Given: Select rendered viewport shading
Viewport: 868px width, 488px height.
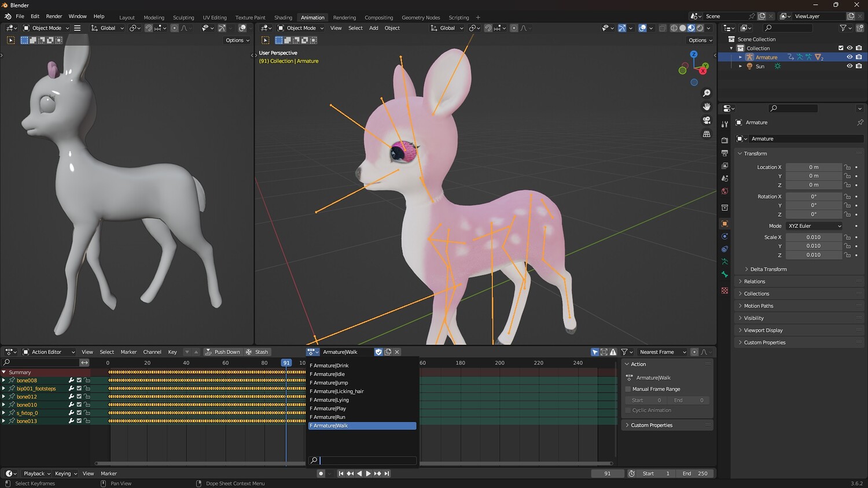Looking at the screenshot, I should coord(700,28).
